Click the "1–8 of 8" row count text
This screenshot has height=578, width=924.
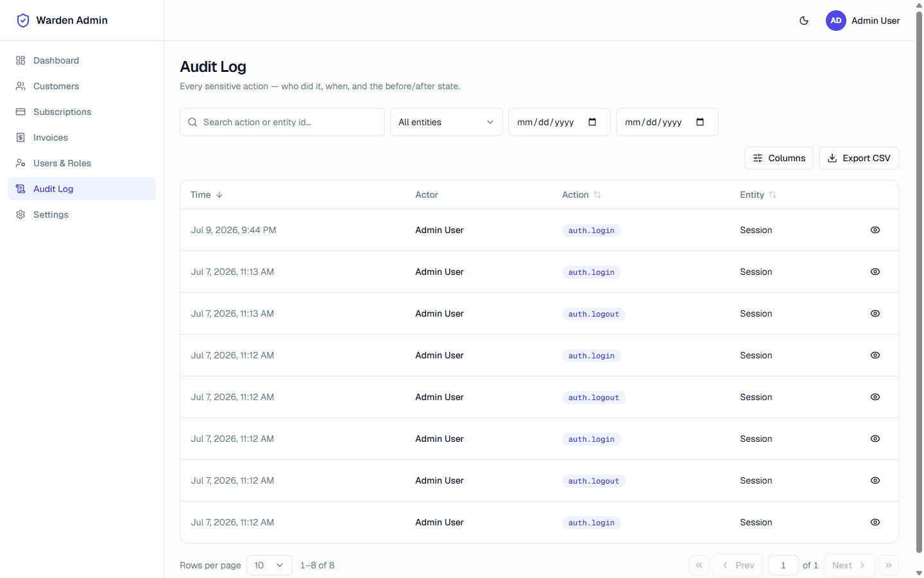[x=317, y=565]
